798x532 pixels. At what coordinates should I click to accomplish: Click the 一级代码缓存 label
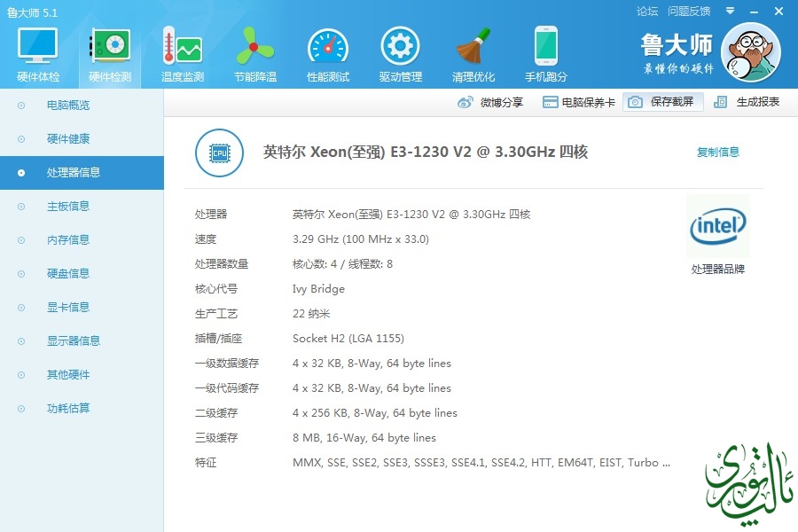pyautogui.click(x=226, y=388)
